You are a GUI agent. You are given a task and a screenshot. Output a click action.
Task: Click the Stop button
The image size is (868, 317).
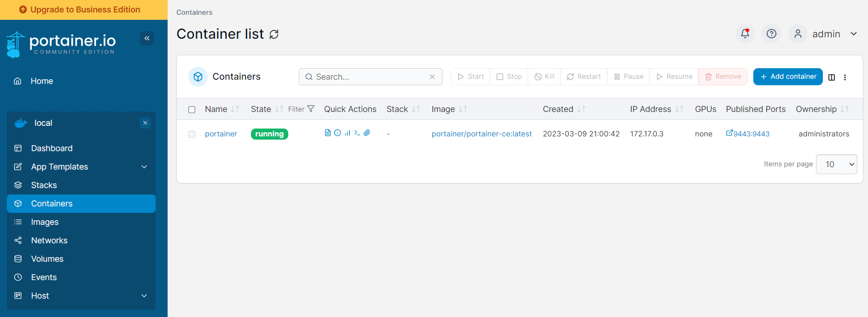(x=509, y=76)
